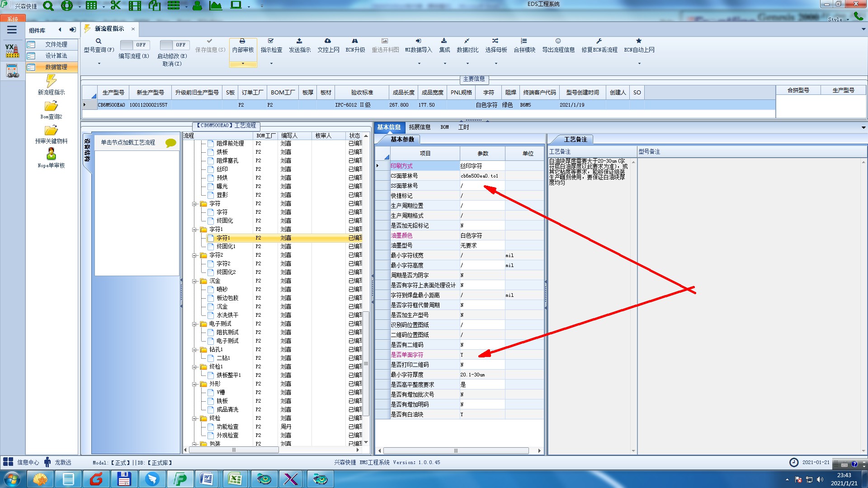
Task: Click the 型号查询 search icon
Action: (x=98, y=41)
